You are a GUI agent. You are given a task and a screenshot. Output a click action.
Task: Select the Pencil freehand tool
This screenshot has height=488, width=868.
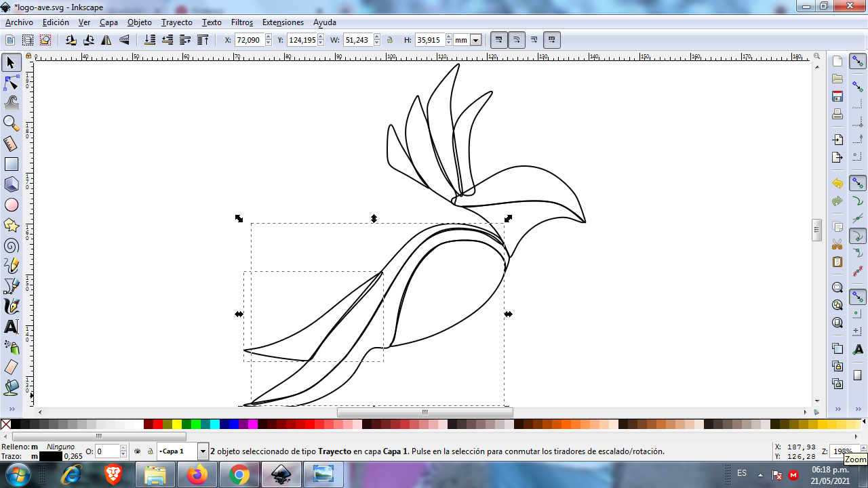click(11, 266)
